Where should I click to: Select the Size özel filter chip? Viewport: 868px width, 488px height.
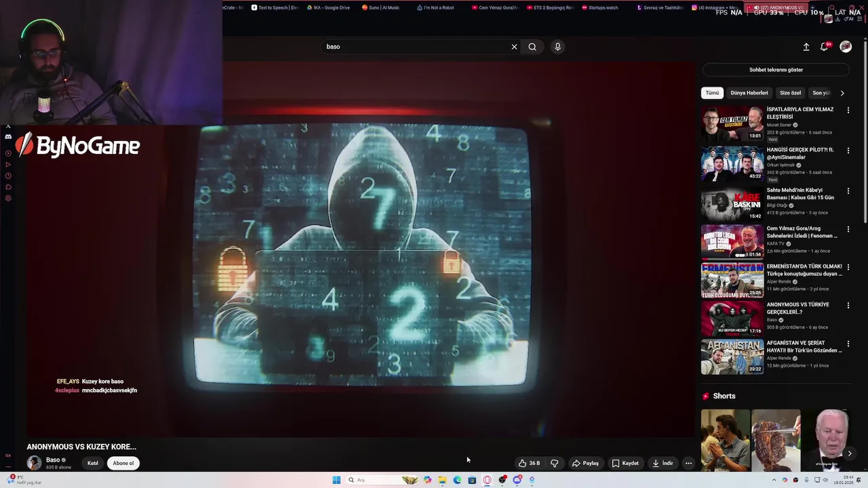(790, 93)
